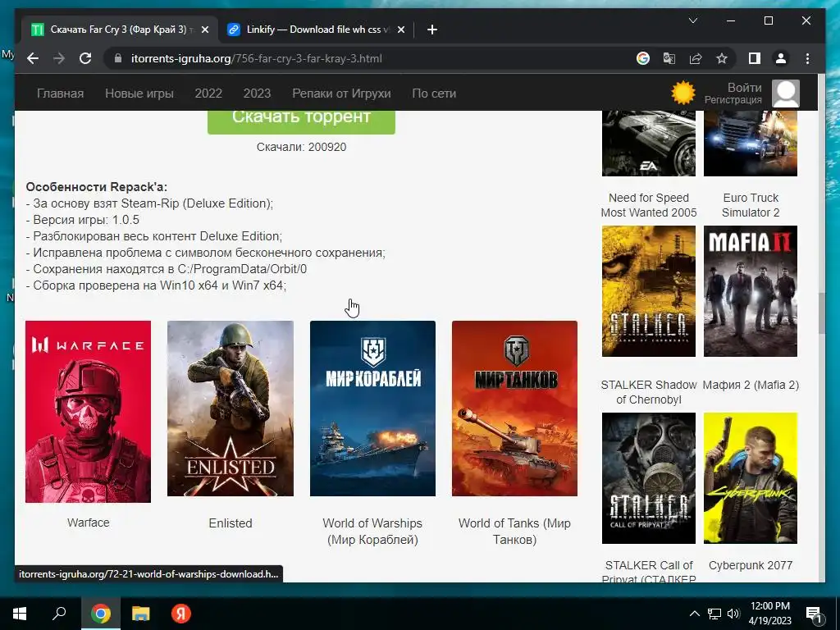Open the Windows Start menu

pos(20,614)
